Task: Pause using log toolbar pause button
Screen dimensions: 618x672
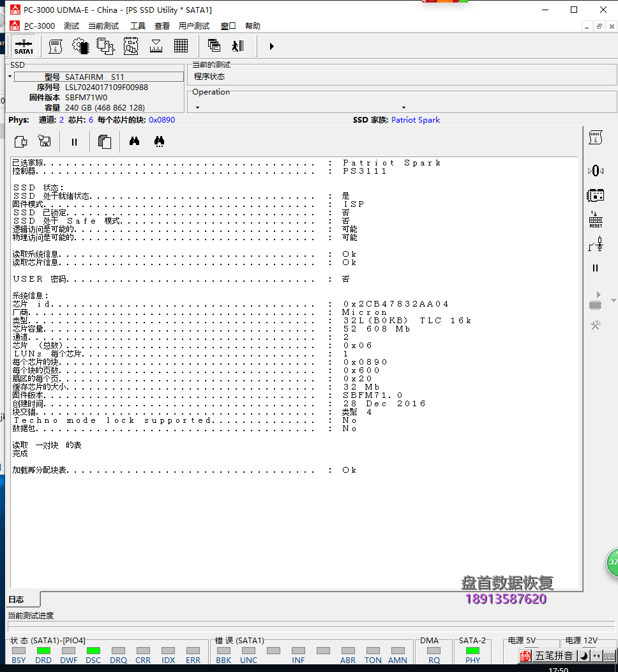Action: [x=74, y=142]
